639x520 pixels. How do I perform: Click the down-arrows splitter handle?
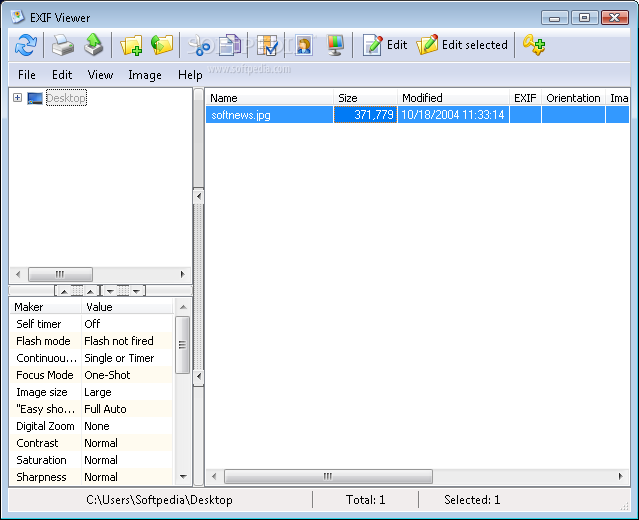click(x=123, y=291)
